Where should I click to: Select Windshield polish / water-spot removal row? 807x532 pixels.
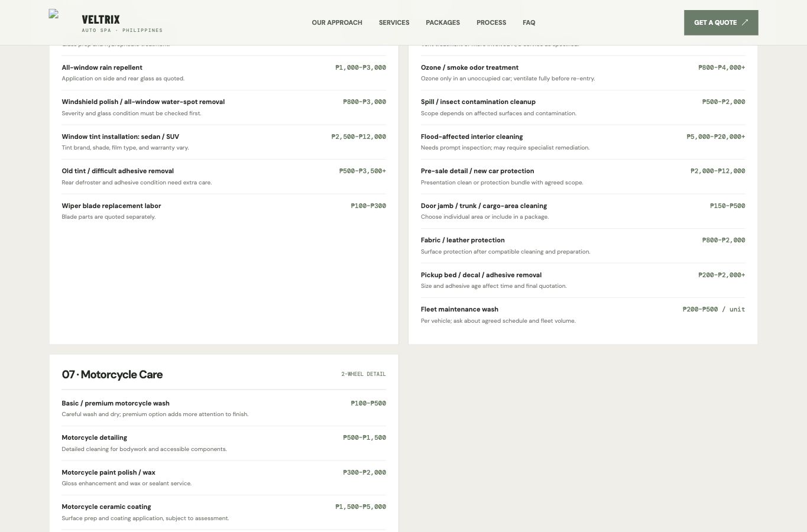pos(223,107)
